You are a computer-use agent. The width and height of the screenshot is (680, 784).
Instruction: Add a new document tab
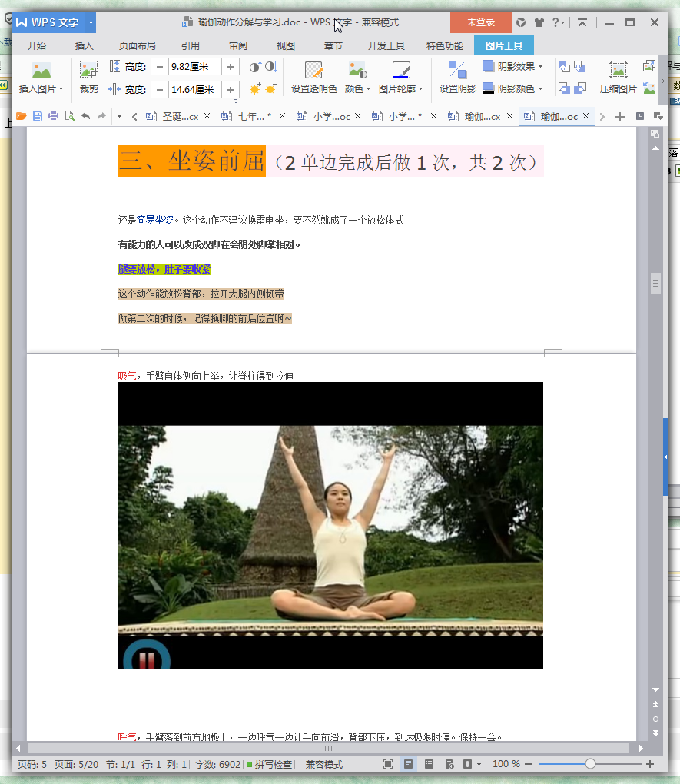pyautogui.click(x=620, y=117)
